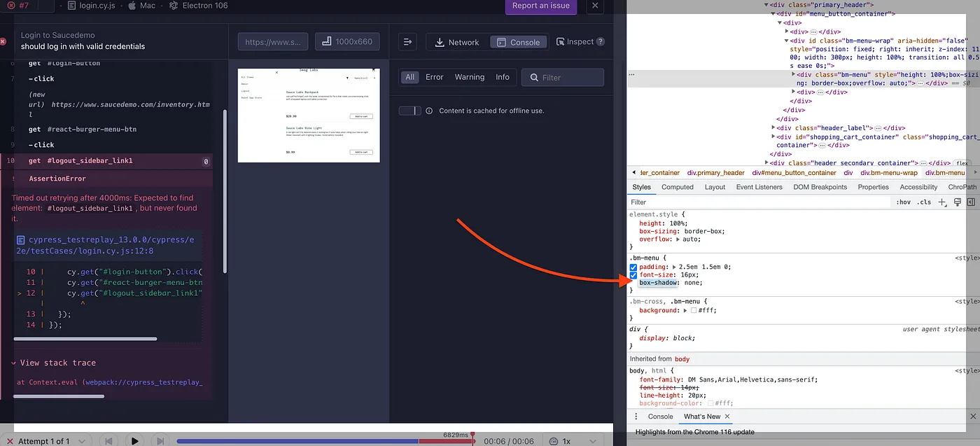The width and height of the screenshot is (980, 446).
Task: Select the Error log filter
Action: 435,77
